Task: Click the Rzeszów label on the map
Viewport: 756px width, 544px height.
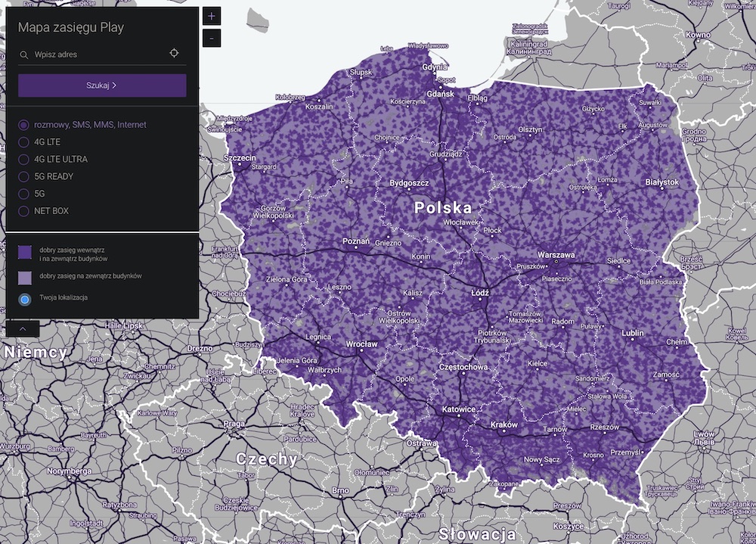Action: (x=605, y=427)
